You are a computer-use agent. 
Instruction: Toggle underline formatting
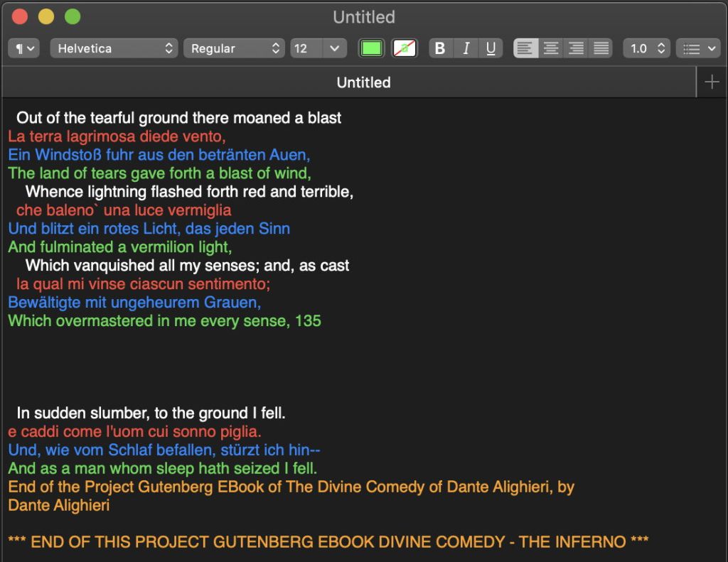[491, 48]
